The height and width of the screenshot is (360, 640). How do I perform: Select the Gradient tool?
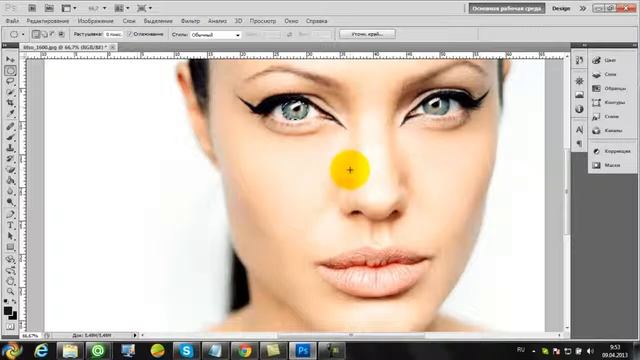10,180
